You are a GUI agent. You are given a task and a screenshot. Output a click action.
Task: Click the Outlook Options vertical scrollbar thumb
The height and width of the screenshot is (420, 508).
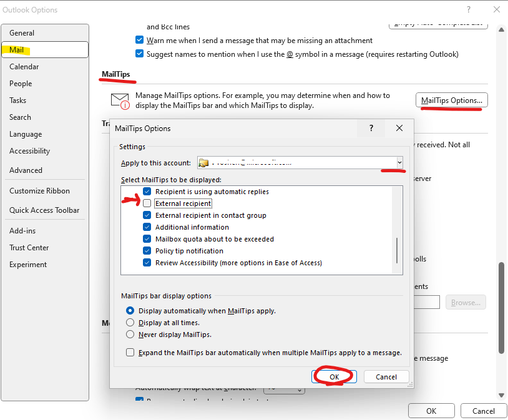[x=501, y=308]
